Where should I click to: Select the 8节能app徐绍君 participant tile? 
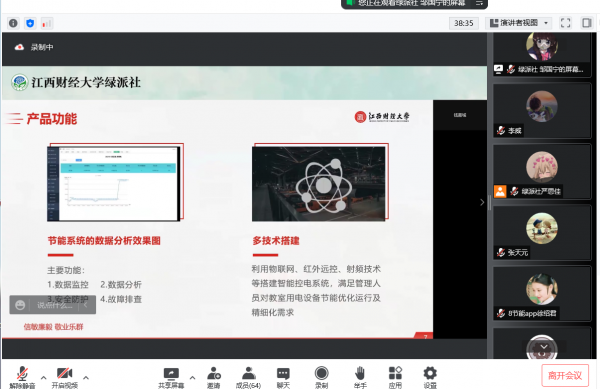point(542,294)
